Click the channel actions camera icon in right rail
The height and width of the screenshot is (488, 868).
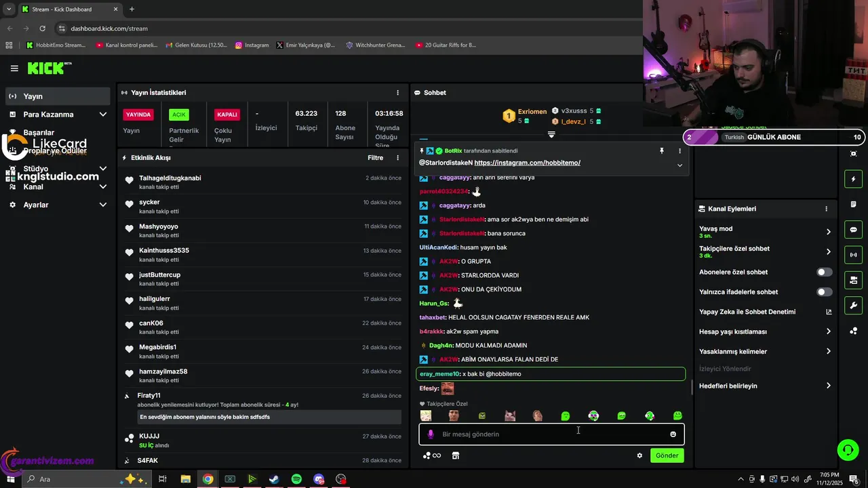853,280
